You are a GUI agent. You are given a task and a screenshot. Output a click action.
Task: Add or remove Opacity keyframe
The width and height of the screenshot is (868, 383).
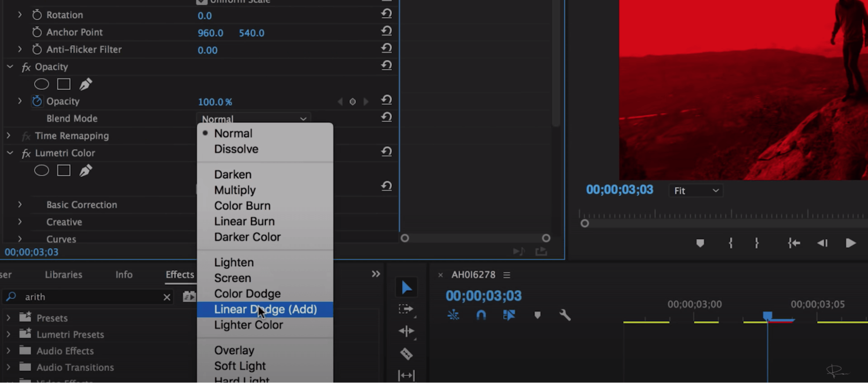[353, 102]
